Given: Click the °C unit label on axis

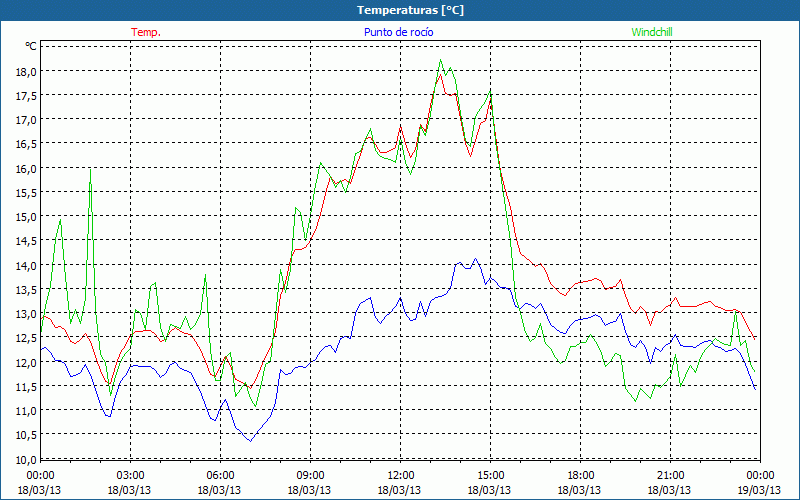Looking at the screenshot, I should click(31, 46).
